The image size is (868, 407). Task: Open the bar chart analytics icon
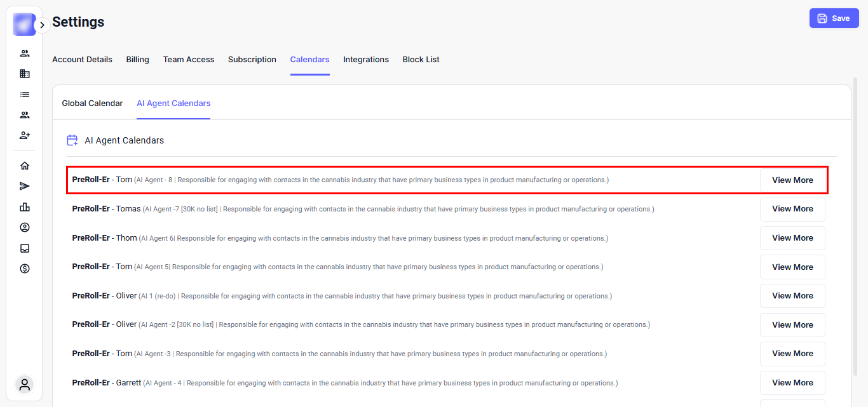25,207
